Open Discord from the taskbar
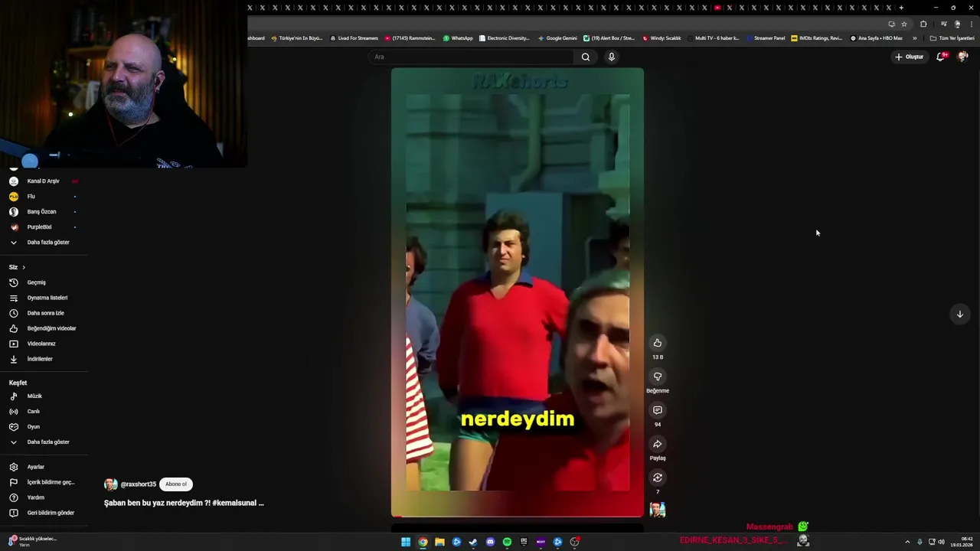 point(490,542)
